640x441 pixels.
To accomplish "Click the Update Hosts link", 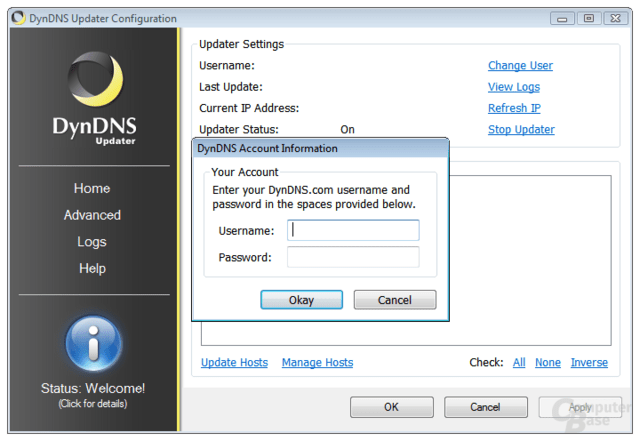I will click(234, 362).
